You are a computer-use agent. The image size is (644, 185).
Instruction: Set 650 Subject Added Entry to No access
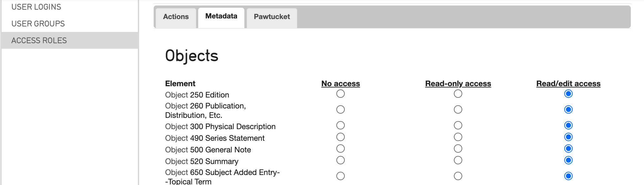click(341, 176)
